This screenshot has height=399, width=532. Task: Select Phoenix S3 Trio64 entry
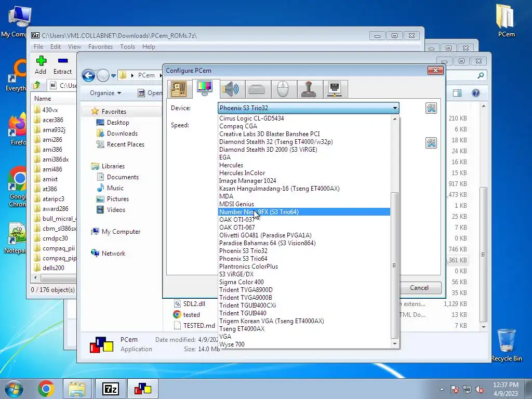[x=304, y=259]
